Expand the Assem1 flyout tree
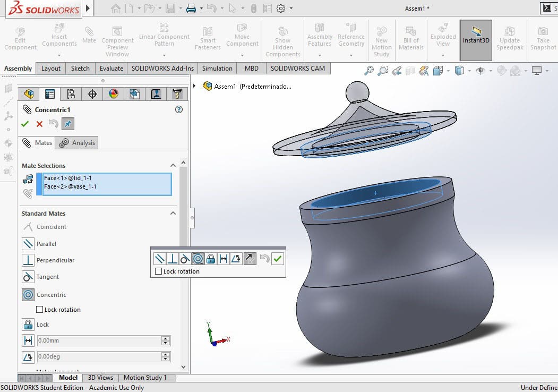 [x=194, y=86]
